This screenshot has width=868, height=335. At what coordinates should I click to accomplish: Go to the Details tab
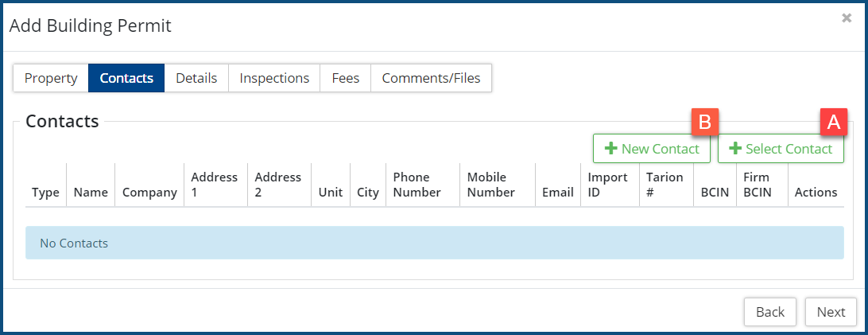196,78
